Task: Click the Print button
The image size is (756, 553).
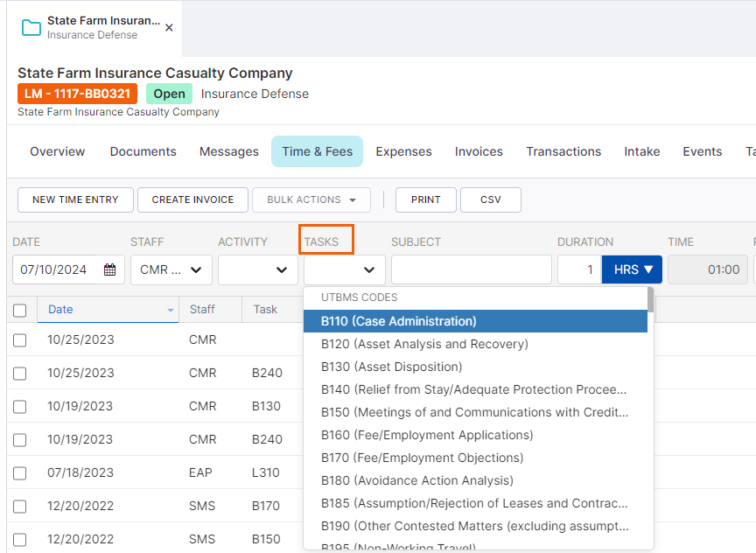Action: [426, 199]
